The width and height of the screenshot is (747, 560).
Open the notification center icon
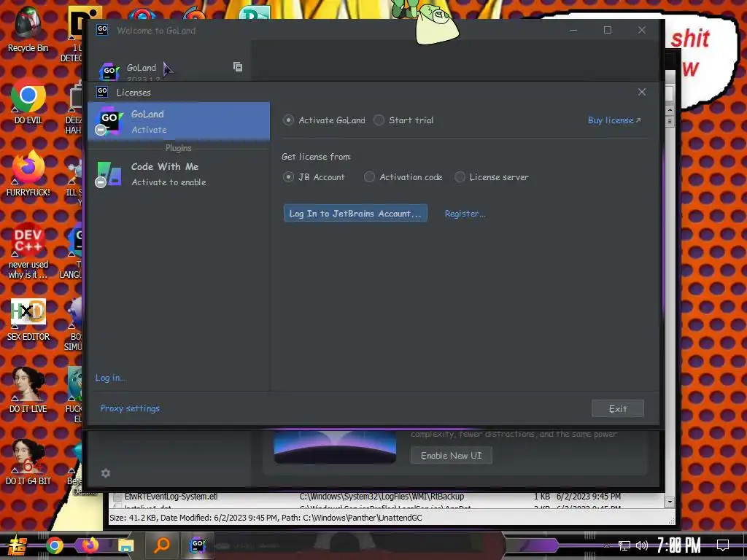pyautogui.click(x=723, y=545)
